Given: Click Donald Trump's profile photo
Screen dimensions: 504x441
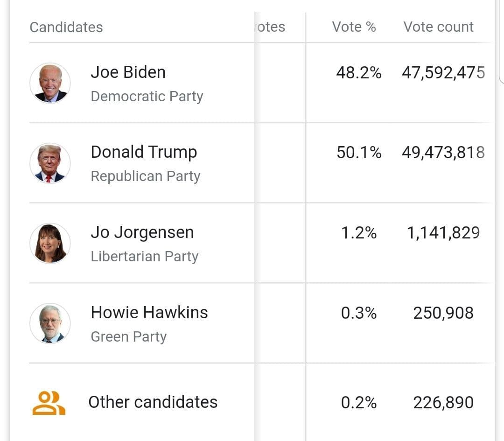Looking at the screenshot, I should [50, 163].
